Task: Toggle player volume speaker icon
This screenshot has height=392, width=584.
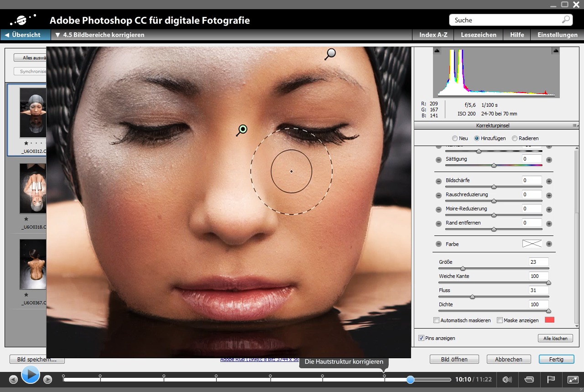Action: 506,379
